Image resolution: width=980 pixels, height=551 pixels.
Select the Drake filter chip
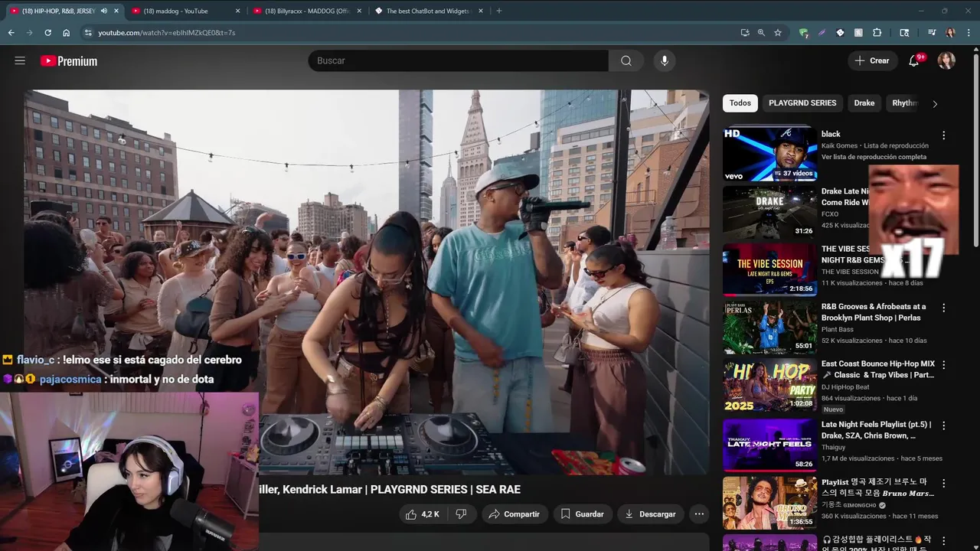tap(864, 103)
